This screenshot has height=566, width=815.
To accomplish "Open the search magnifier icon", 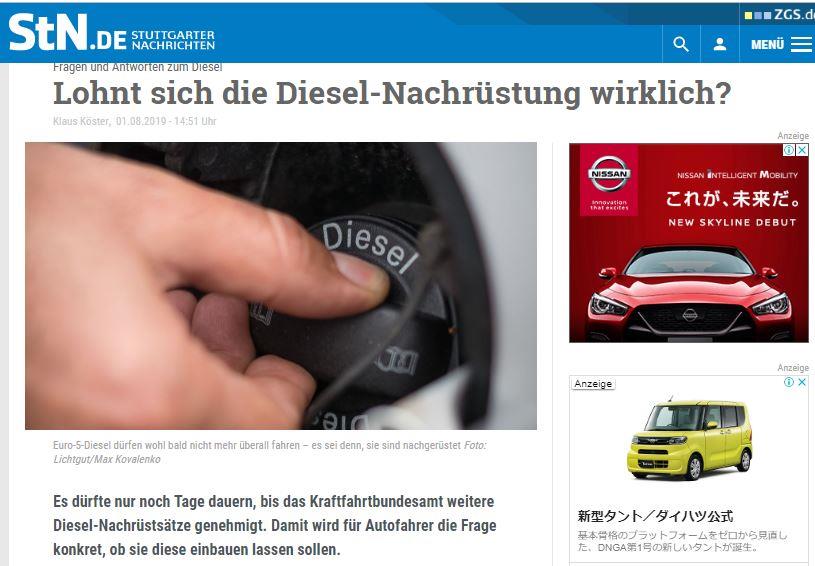I will coord(681,44).
